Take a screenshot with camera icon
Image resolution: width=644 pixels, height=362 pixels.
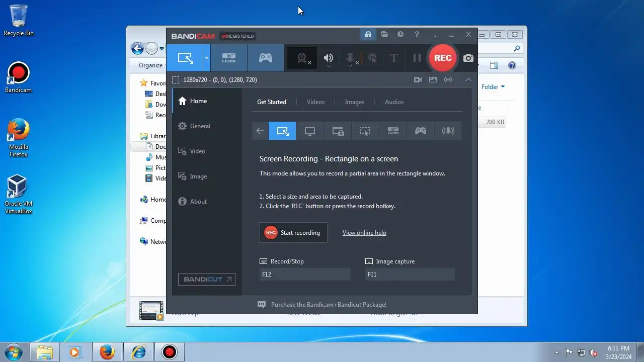(468, 58)
